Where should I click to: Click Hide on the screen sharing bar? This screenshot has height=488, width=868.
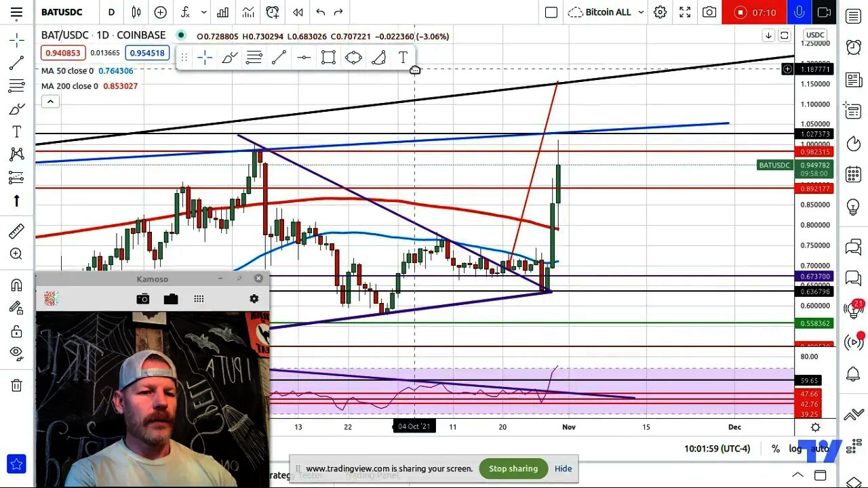tap(563, 468)
